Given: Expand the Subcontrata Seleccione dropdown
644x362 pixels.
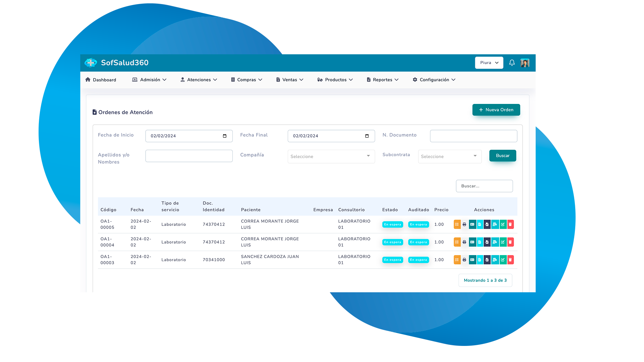Looking at the screenshot, I should 450,157.
